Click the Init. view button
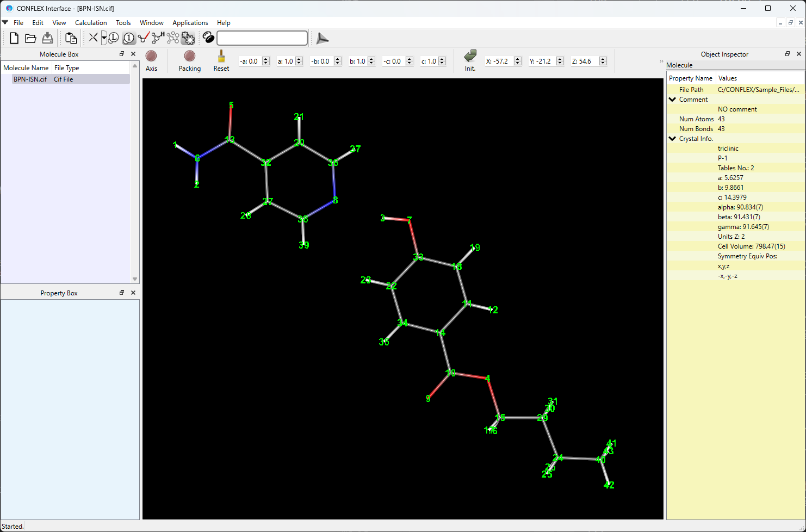Screen dimensions: 806x532 (470, 60)
